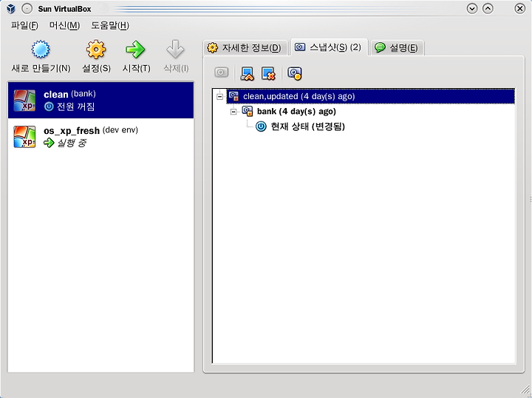Switch to the 스냅샷(S) (2) tab
The image size is (532, 398).
pos(329,47)
